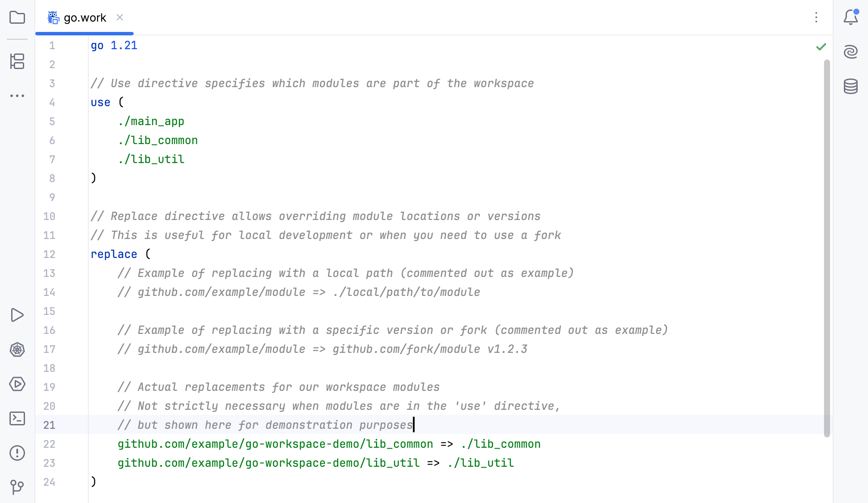Open the Terminal tool window
This screenshot has height=503, width=868.
[x=17, y=419]
